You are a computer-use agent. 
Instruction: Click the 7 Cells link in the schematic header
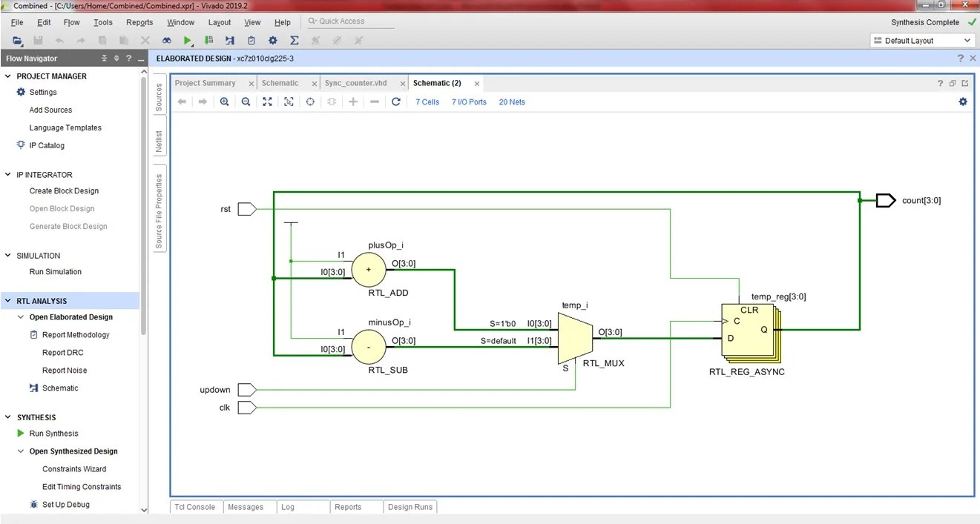[427, 102]
